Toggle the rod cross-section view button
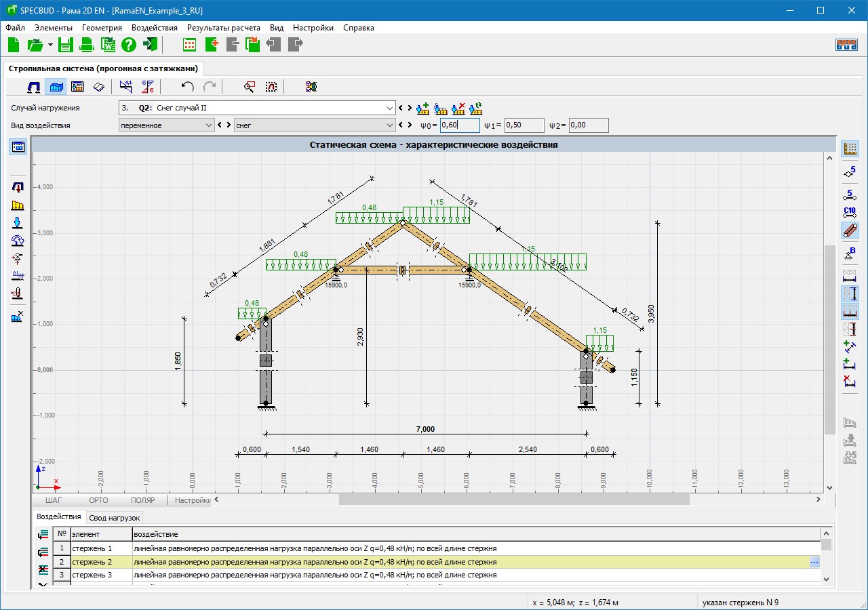 point(850,230)
